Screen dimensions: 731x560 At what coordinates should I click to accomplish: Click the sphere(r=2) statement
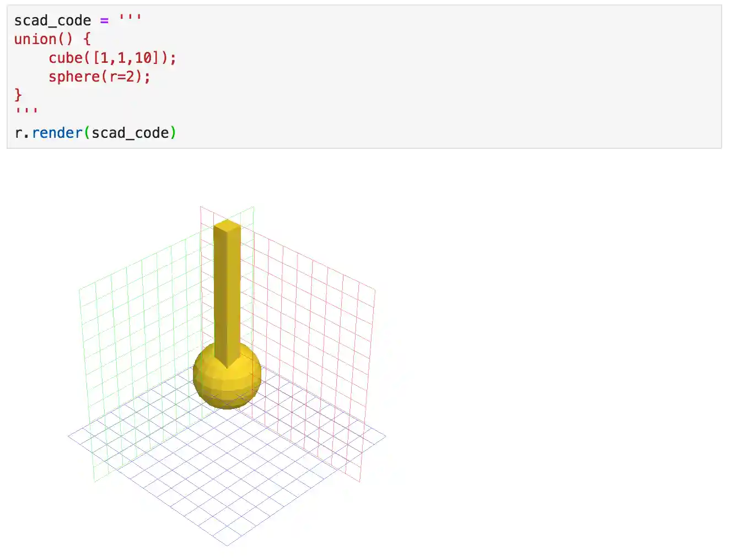[x=99, y=77]
